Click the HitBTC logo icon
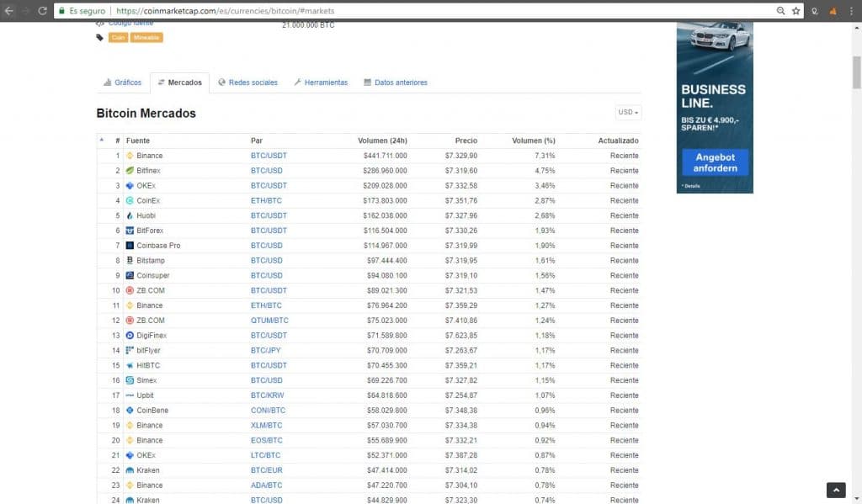862x504 pixels. pyautogui.click(x=130, y=365)
